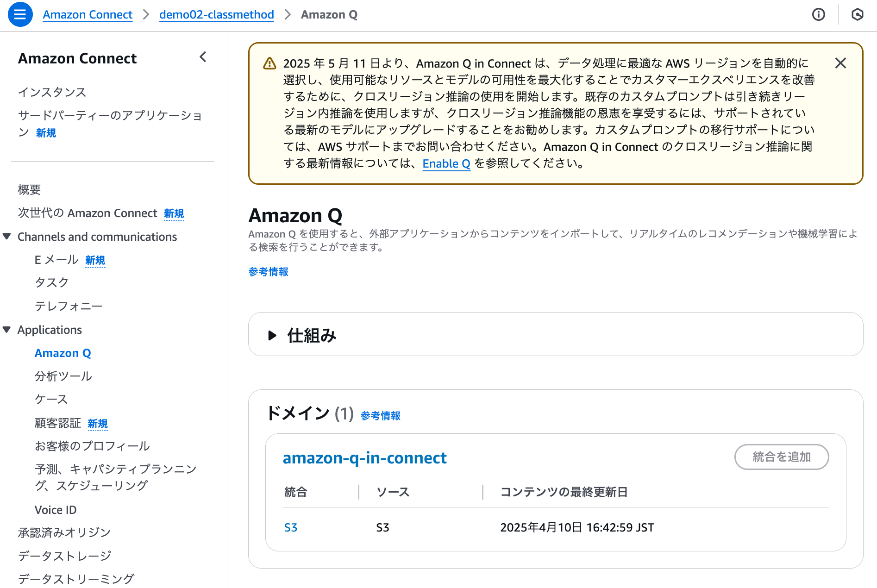Open テレフォニー settings
This screenshot has height=588, width=877.
coord(69,306)
